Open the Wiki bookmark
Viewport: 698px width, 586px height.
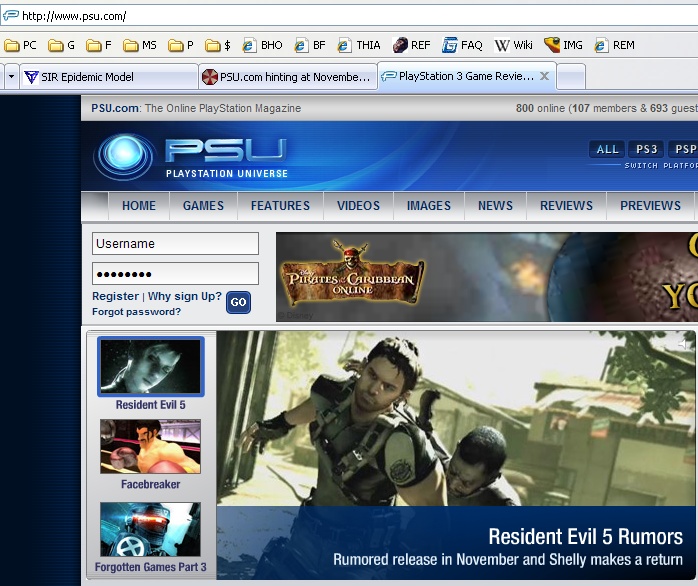tap(514, 45)
